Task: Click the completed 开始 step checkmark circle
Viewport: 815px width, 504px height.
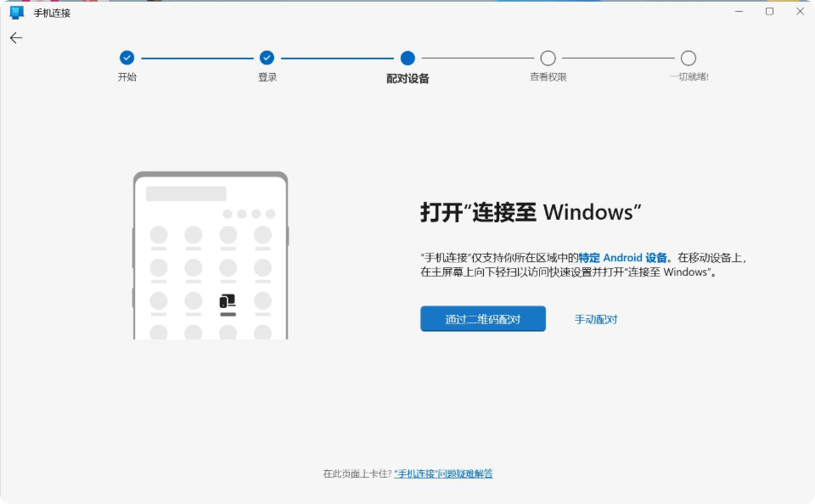Action: (126, 58)
